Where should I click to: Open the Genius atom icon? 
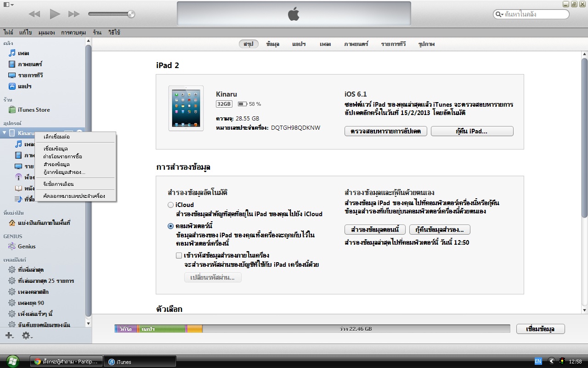[x=12, y=246]
